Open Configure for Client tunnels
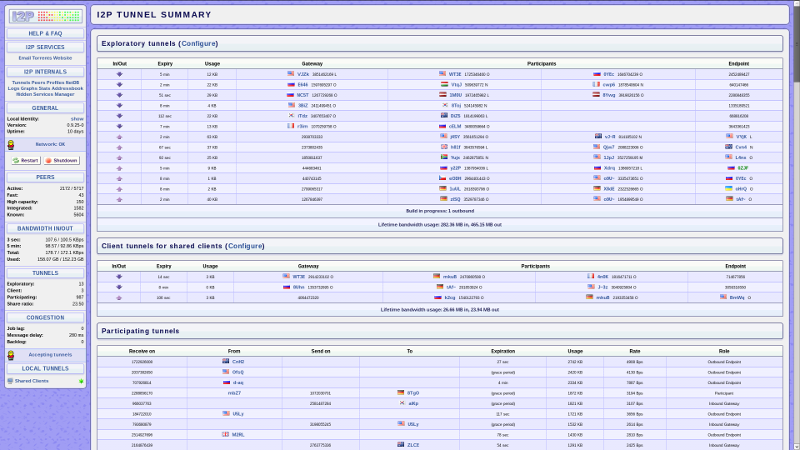The image size is (800, 450). pos(245,246)
